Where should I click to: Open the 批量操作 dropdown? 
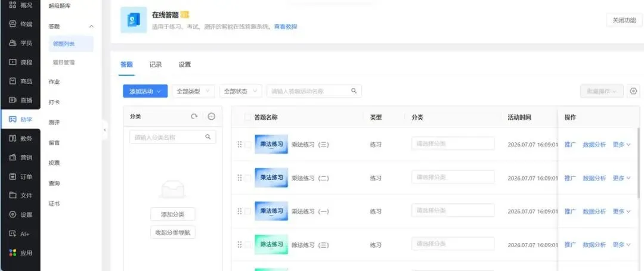pyautogui.click(x=602, y=91)
